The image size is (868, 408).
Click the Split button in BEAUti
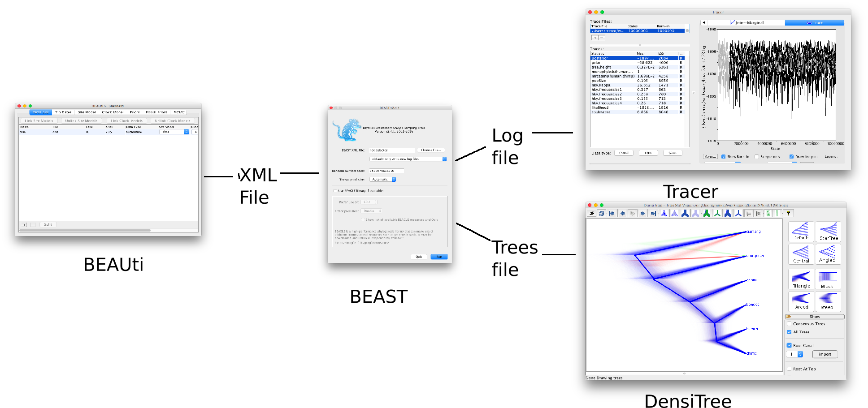coord(48,225)
